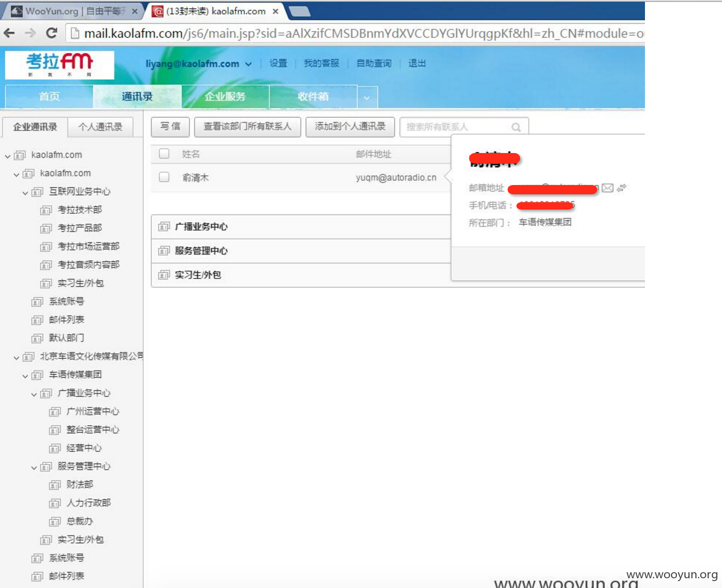Click folder icon beside 财法部
The width and height of the screenshot is (722, 588).
(x=55, y=485)
